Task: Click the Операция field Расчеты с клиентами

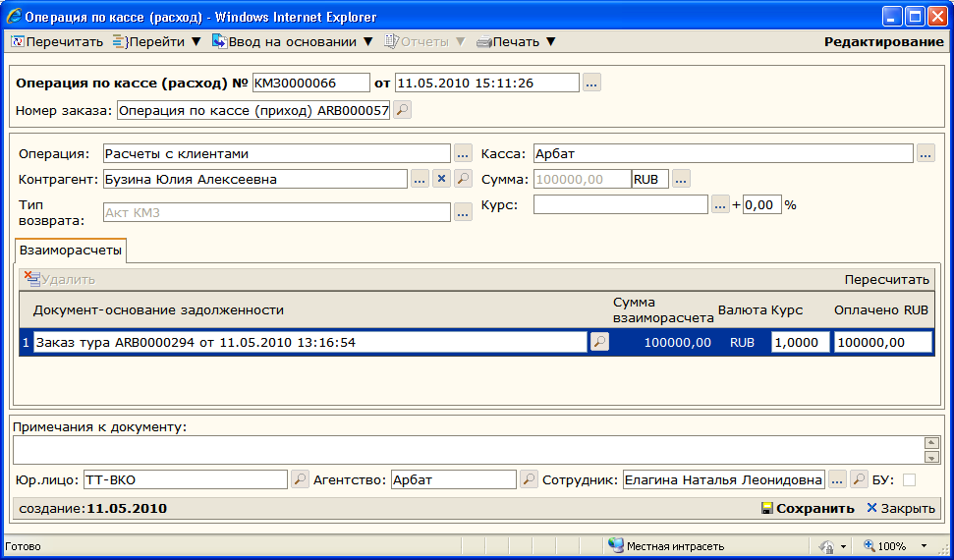Action: tap(277, 153)
